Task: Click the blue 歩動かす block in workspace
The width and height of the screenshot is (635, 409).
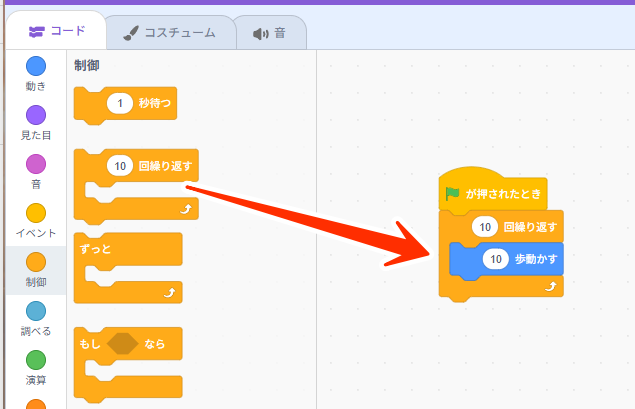Action: click(x=536, y=259)
